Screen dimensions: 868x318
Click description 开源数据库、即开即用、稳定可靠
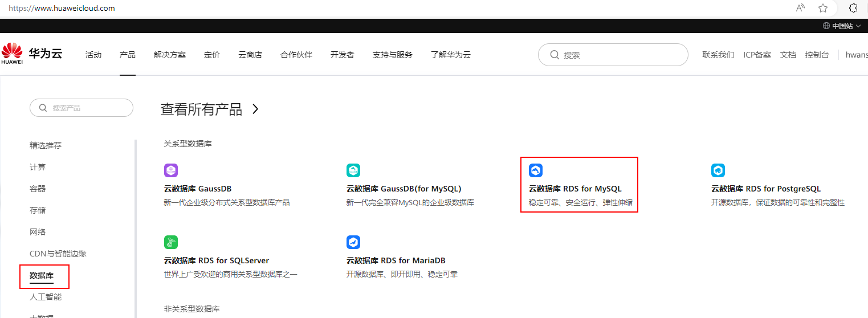coord(402,274)
